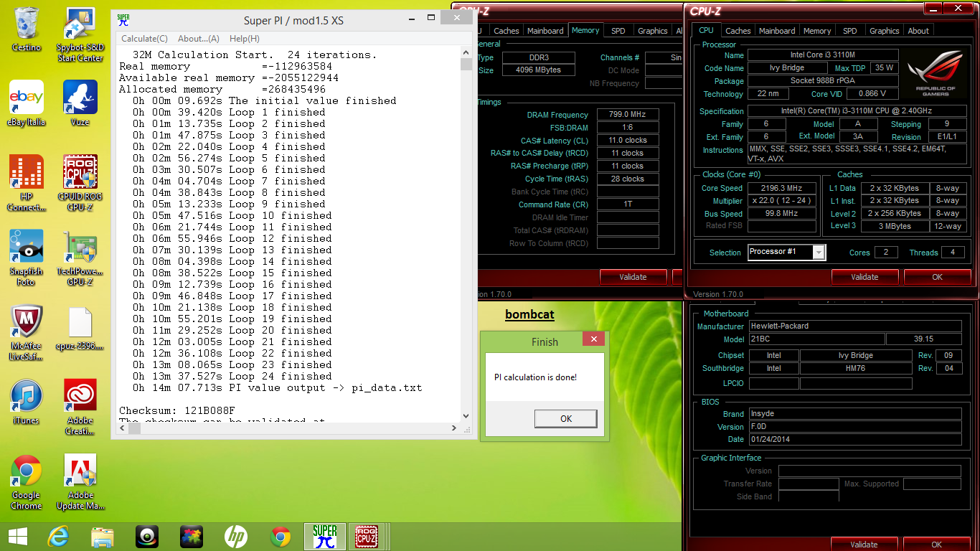Select the CPUID ROG CPU-Z desktop shortcut

click(x=80, y=184)
